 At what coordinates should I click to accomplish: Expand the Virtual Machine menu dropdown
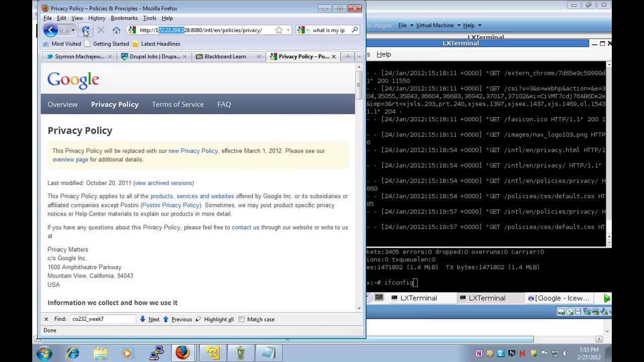click(x=457, y=25)
